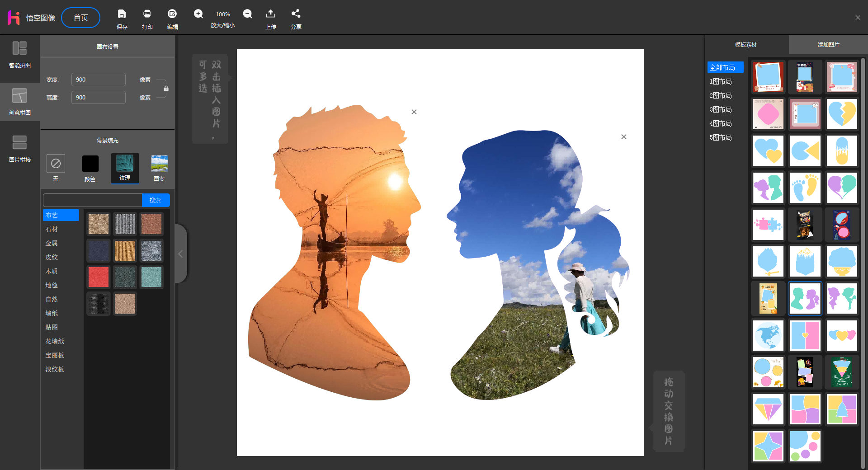The width and height of the screenshot is (868, 470).
Task: Click the Print icon
Action: coord(147,14)
